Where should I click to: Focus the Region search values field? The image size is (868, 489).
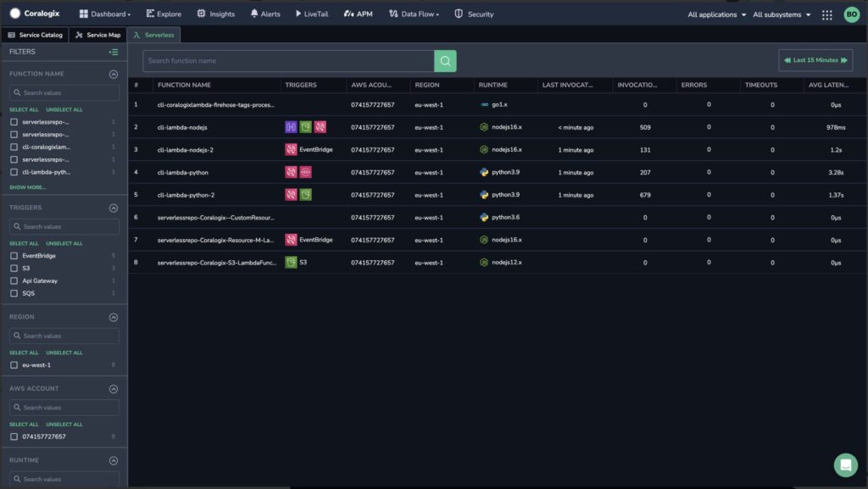(64, 336)
